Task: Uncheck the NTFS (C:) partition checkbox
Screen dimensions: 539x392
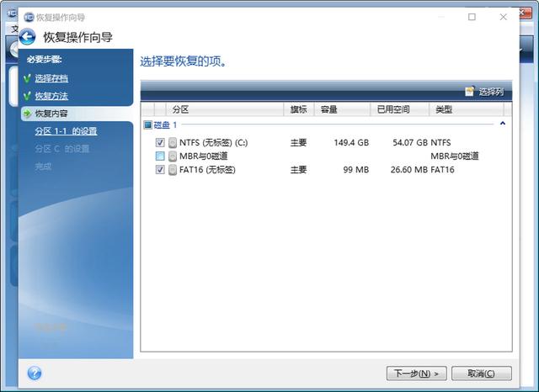Action: 160,142
